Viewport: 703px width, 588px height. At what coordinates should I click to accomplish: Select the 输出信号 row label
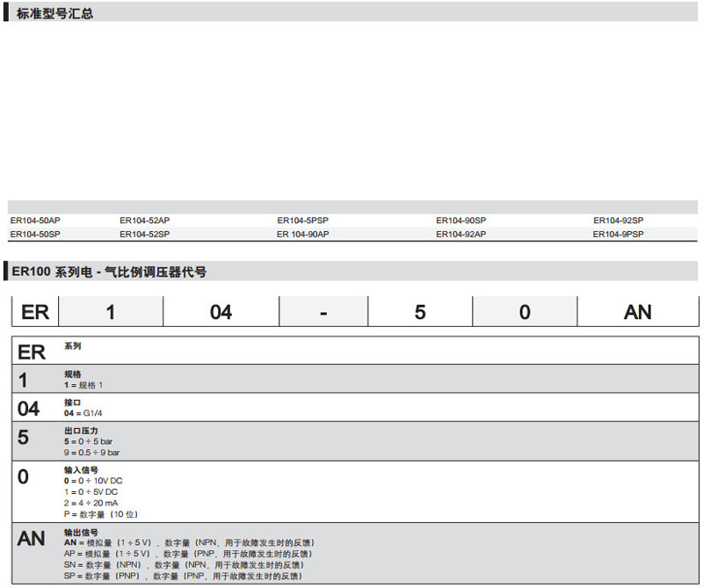click(x=81, y=533)
